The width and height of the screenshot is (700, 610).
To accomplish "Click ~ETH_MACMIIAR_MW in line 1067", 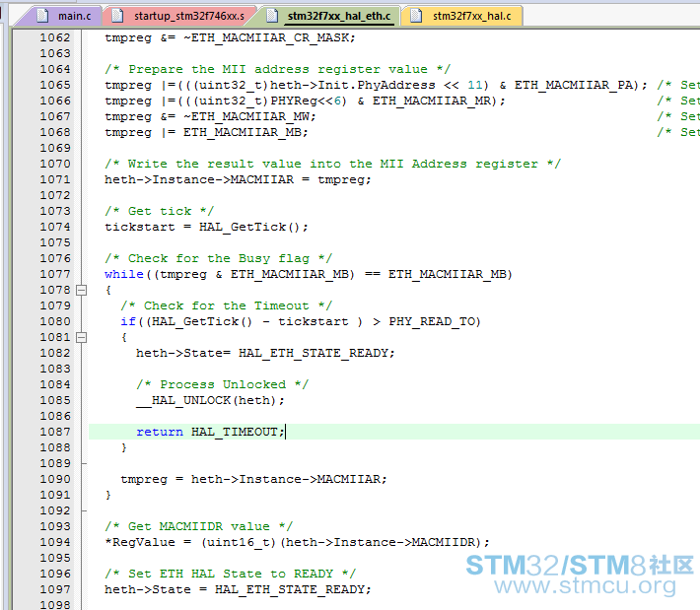I will [x=246, y=117].
